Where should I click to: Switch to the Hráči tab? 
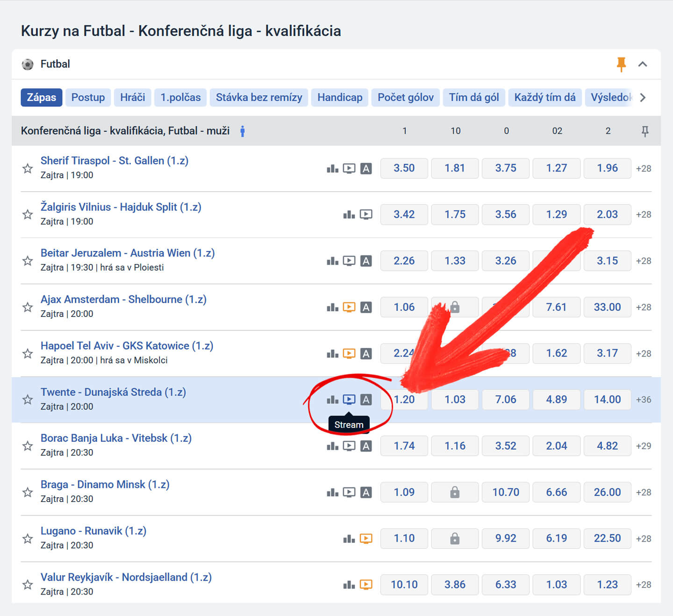(x=133, y=98)
